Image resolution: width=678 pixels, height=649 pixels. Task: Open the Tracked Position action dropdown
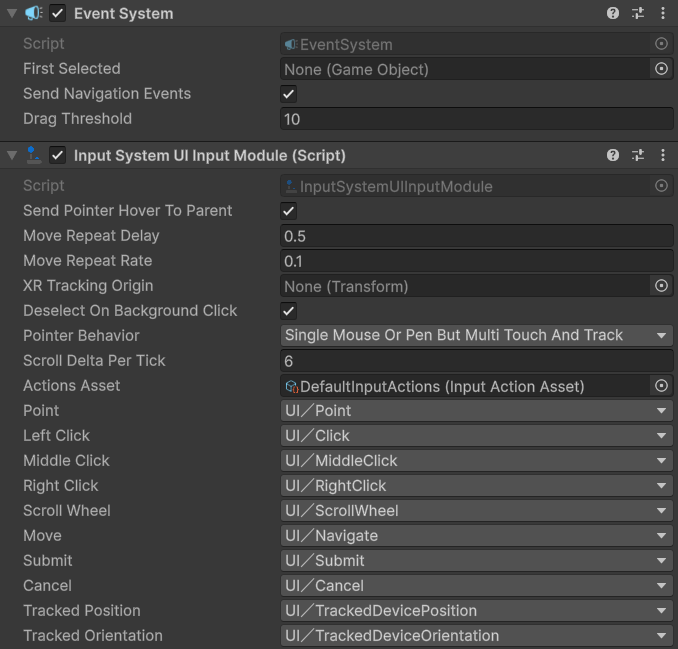tap(477, 611)
